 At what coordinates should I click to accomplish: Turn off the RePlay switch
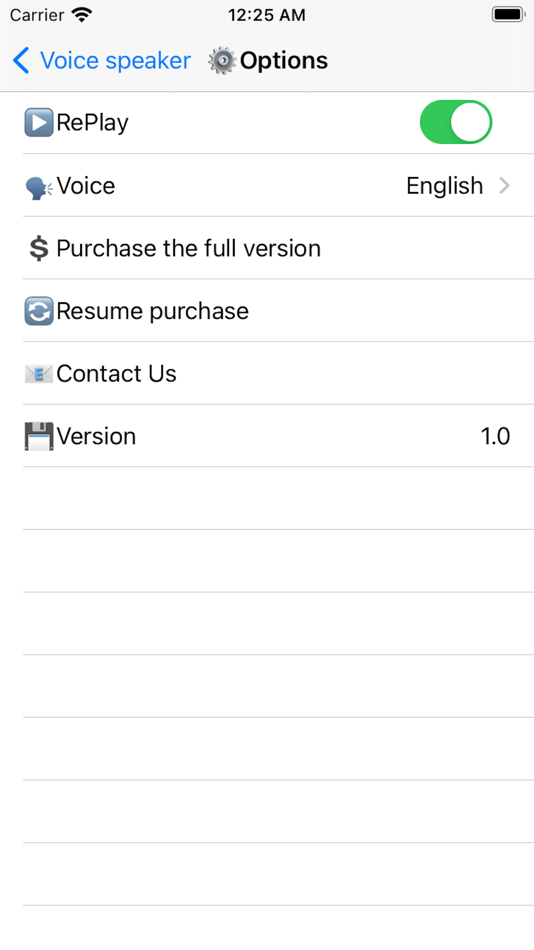456,122
